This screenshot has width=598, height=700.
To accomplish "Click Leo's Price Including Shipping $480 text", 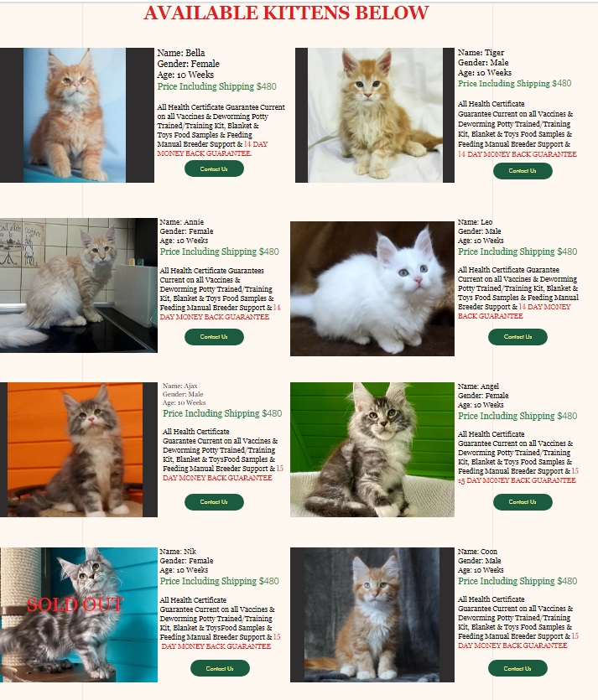I will click(517, 251).
